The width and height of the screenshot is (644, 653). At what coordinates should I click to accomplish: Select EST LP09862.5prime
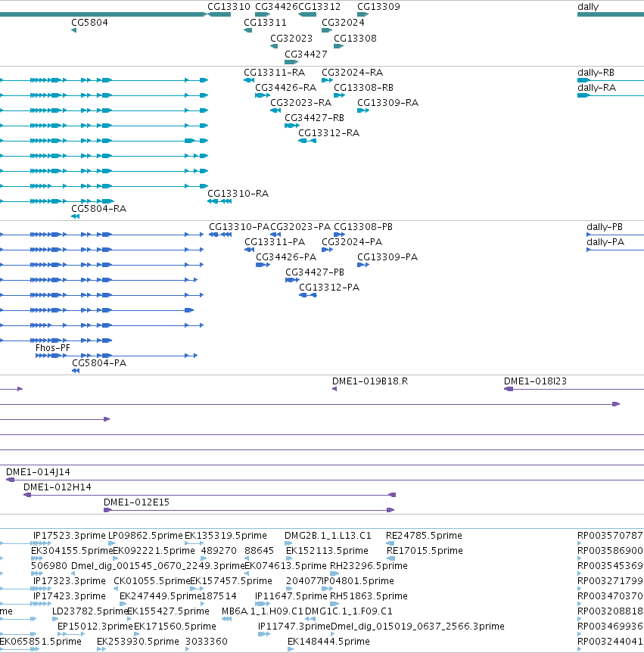[x=145, y=536]
